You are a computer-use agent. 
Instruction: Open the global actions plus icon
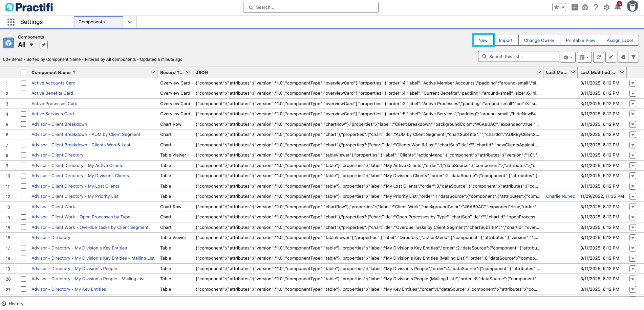(575, 7)
